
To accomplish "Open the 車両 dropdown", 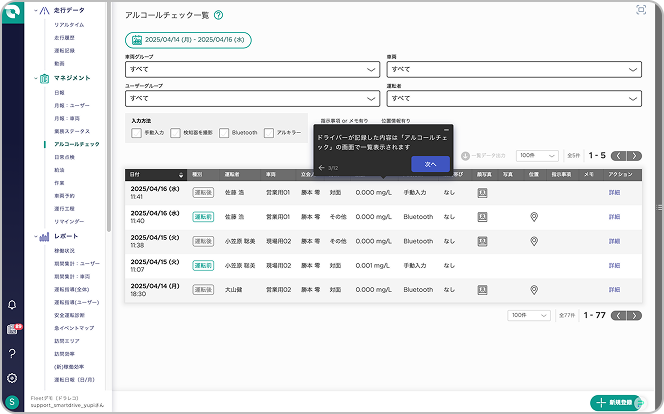I will click(514, 69).
